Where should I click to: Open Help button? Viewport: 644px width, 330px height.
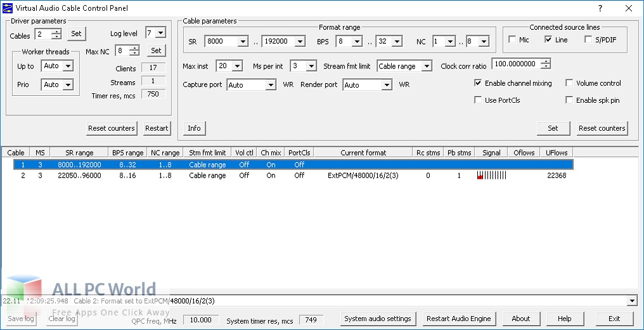tap(564, 319)
